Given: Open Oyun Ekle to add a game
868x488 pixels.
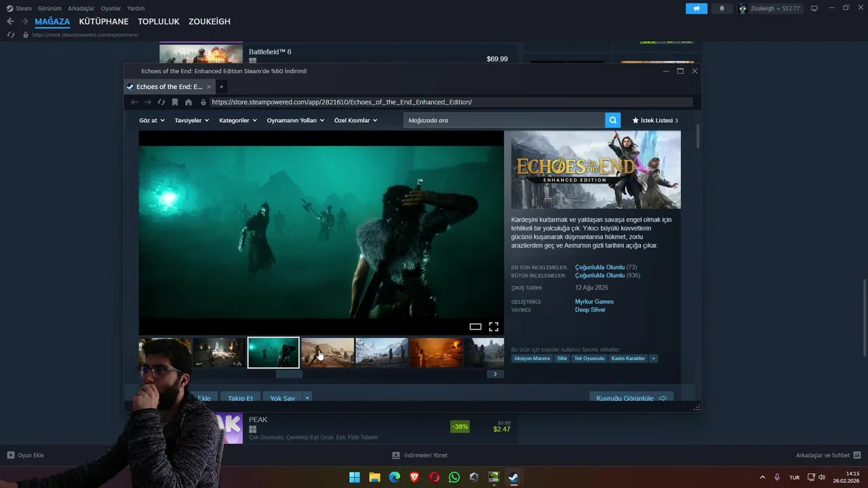Looking at the screenshot, I should tap(25, 455).
